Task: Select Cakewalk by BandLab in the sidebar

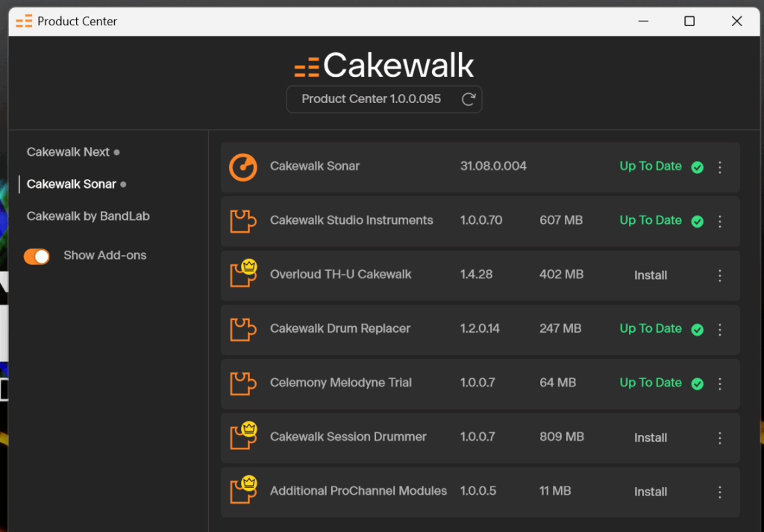Action: point(88,216)
